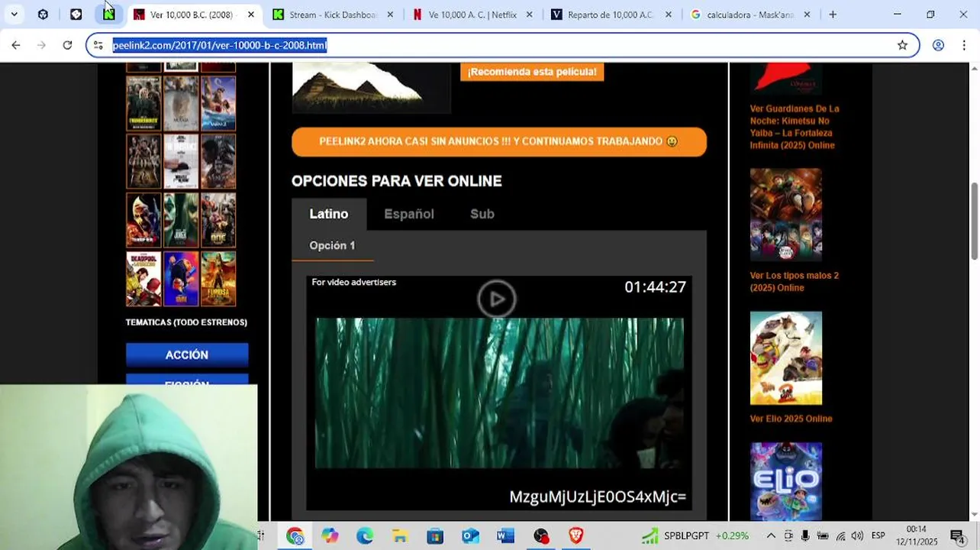The height and width of the screenshot is (550, 980).
Task: Choose Opción 1 video source
Action: 332,245
